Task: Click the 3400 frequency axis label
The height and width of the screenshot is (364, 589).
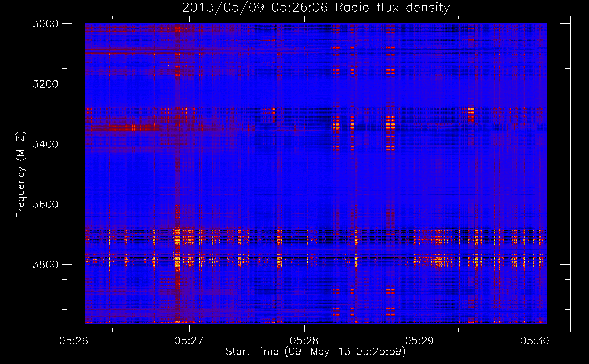Action: (46, 144)
